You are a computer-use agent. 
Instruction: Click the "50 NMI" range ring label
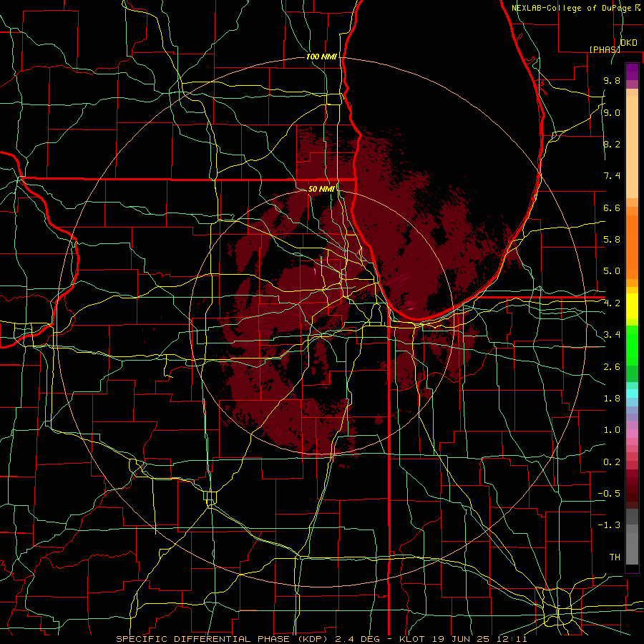(x=321, y=189)
